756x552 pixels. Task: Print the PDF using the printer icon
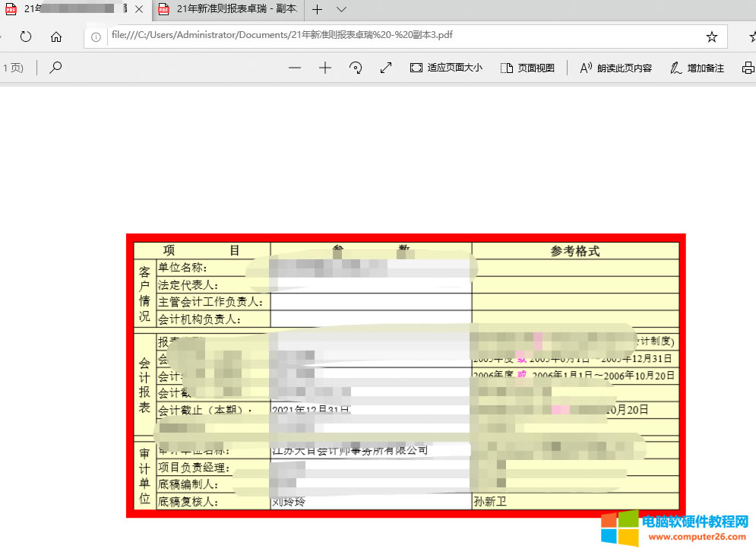[x=748, y=68]
